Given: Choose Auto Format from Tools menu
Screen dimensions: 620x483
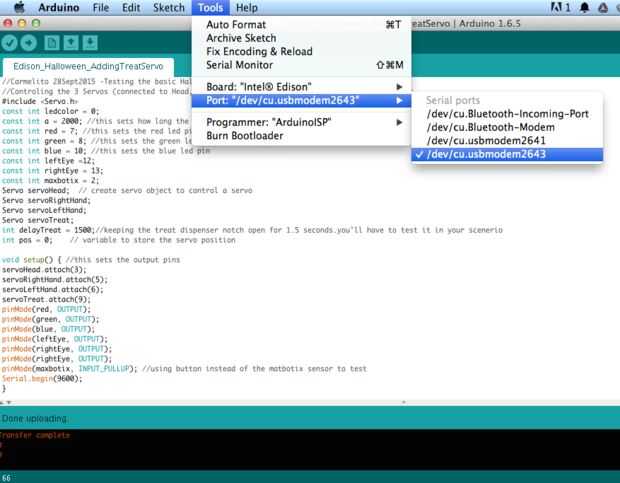Looking at the screenshot, I should point(301,25).
